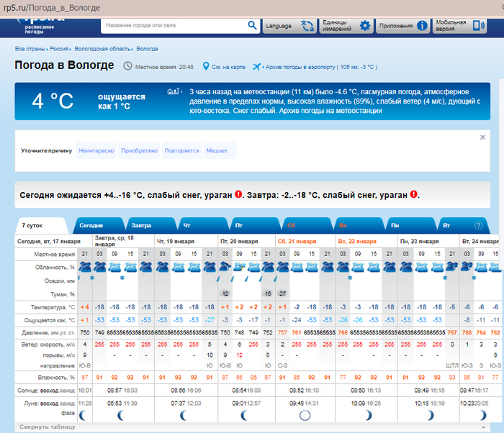Click the local time clock icon
The image size is (504, 433).
[x=127, y=66]
